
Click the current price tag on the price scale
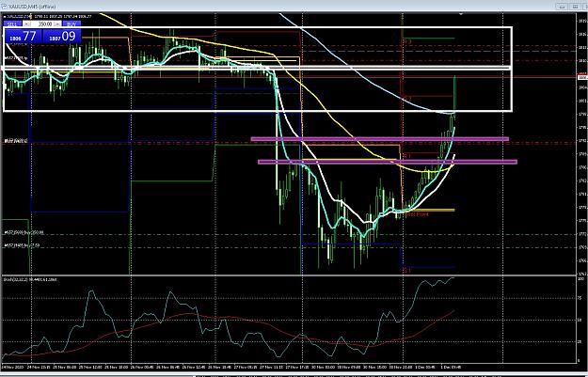582,77
